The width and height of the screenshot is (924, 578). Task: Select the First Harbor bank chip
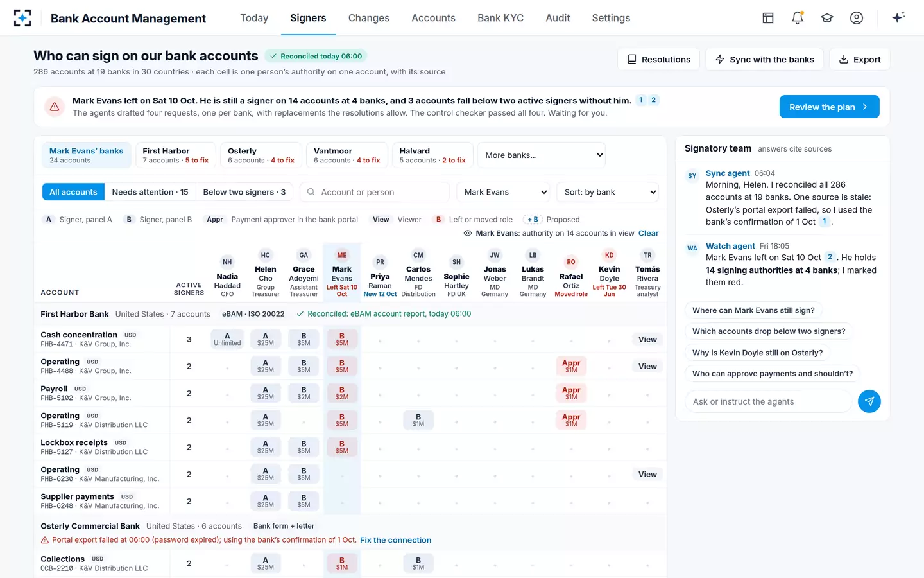[176, 155]
